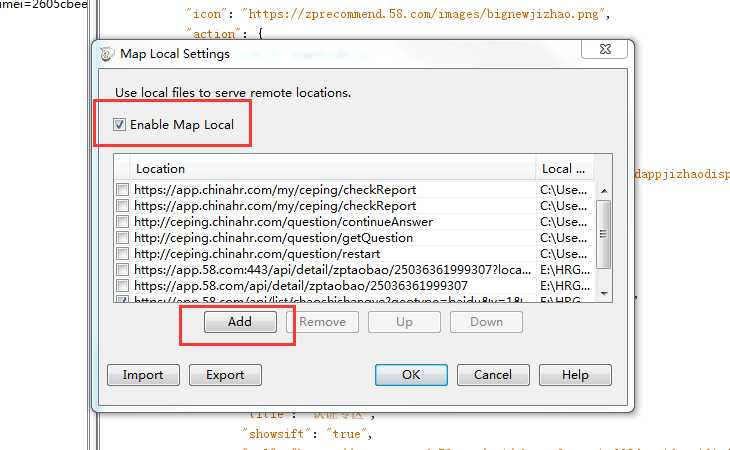This screenshot has height=450, width=730.
Task: Toggle the Enable Map Local checkbox
Action: pos(120,125)
